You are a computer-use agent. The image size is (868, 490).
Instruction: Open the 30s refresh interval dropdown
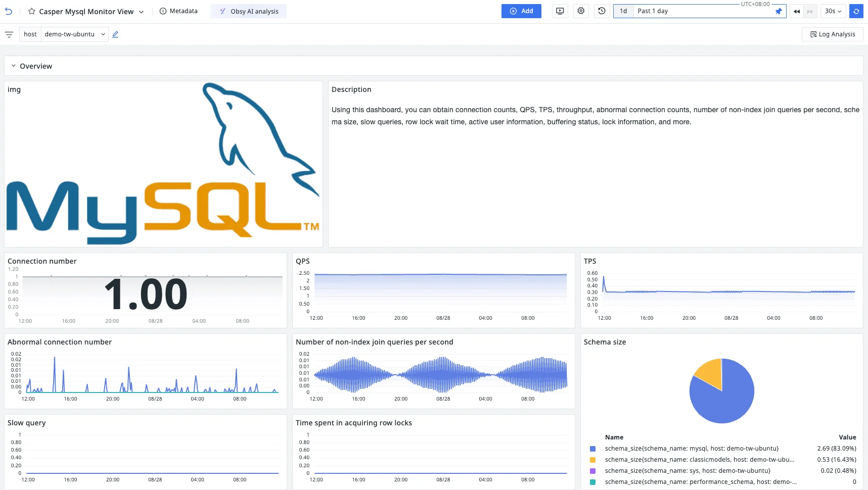tap(833, 11)
